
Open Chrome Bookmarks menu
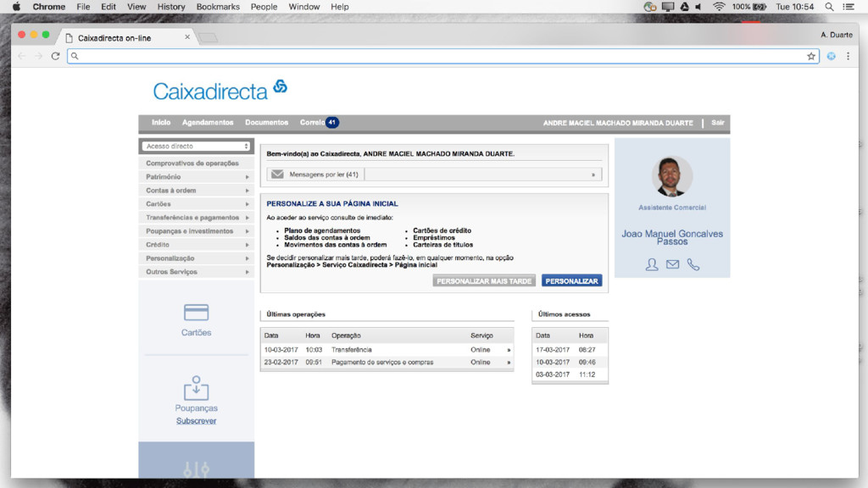pos(218,7)
